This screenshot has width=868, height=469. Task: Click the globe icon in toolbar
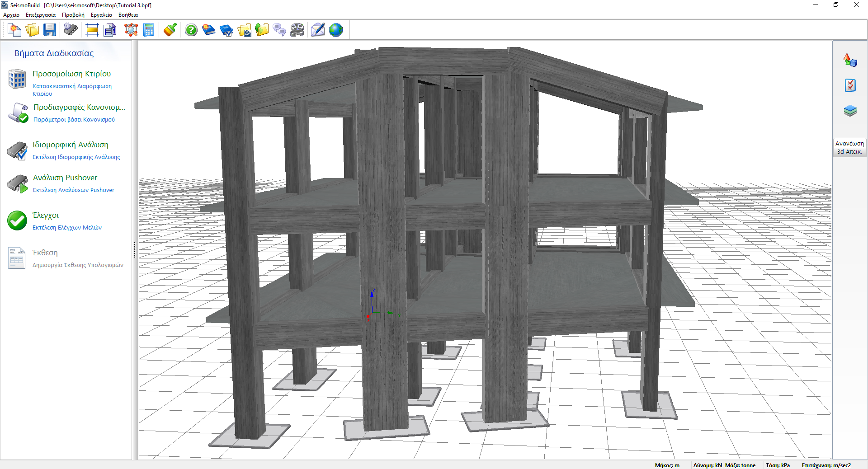(x=336, y=30)
